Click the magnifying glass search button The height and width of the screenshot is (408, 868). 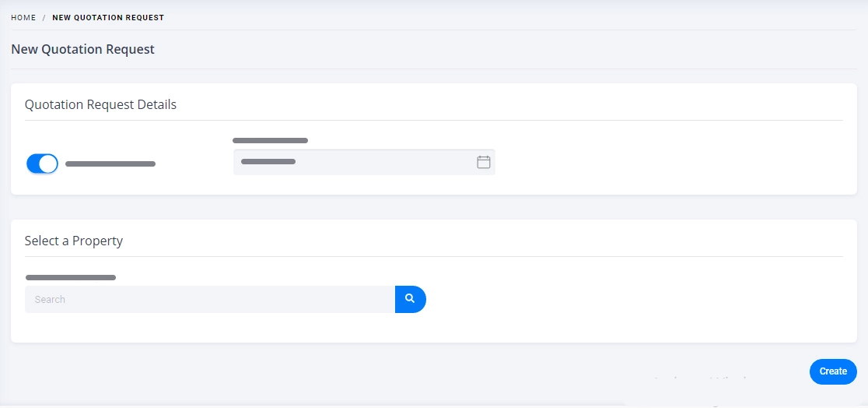[x=410, y=299]
